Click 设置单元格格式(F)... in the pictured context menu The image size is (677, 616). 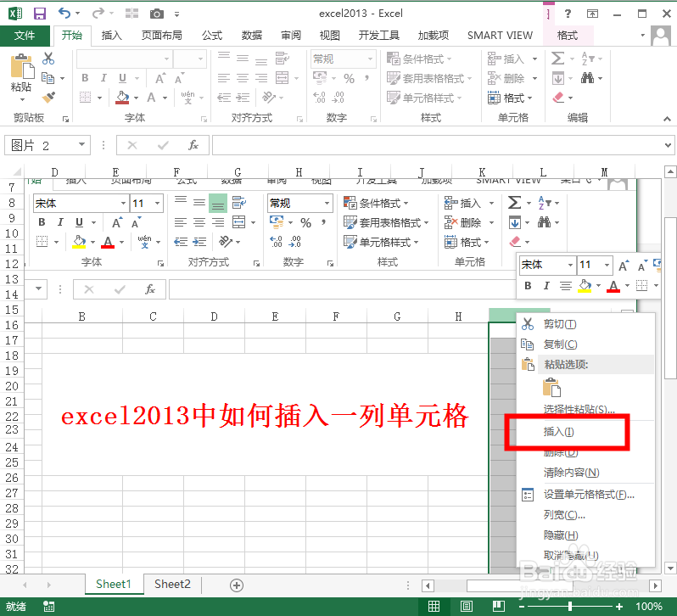(589, 495)
